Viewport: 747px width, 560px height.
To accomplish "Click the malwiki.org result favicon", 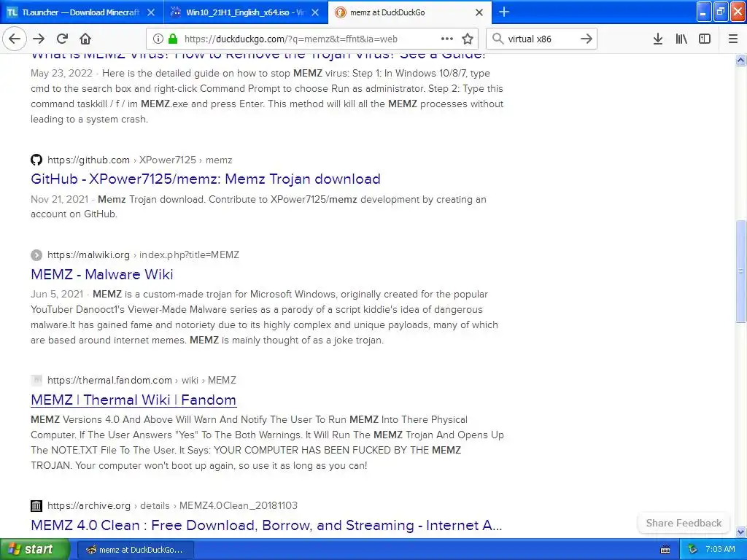I will coord(36,255).
